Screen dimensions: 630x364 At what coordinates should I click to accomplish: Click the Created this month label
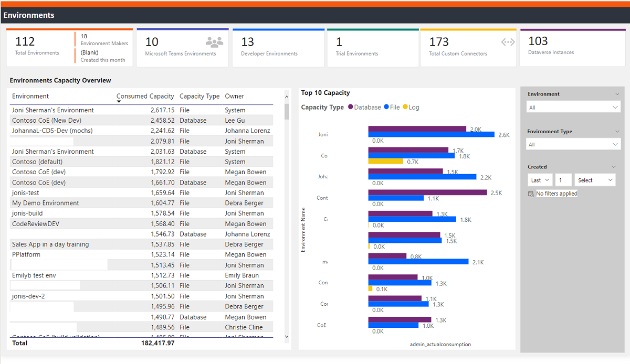click(x=103, y=60)
